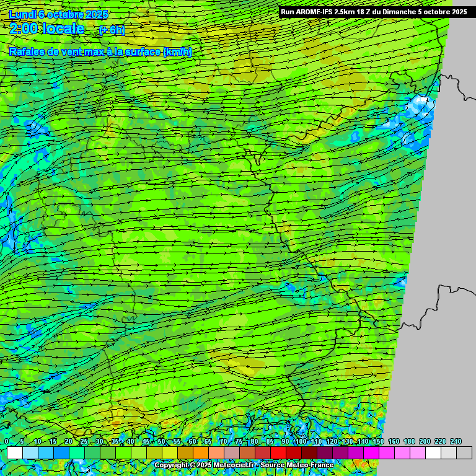The width and height of the screenshot is (476, 476).
Task: Pick the blue legend swatch labeled 15
Action: 61,453
